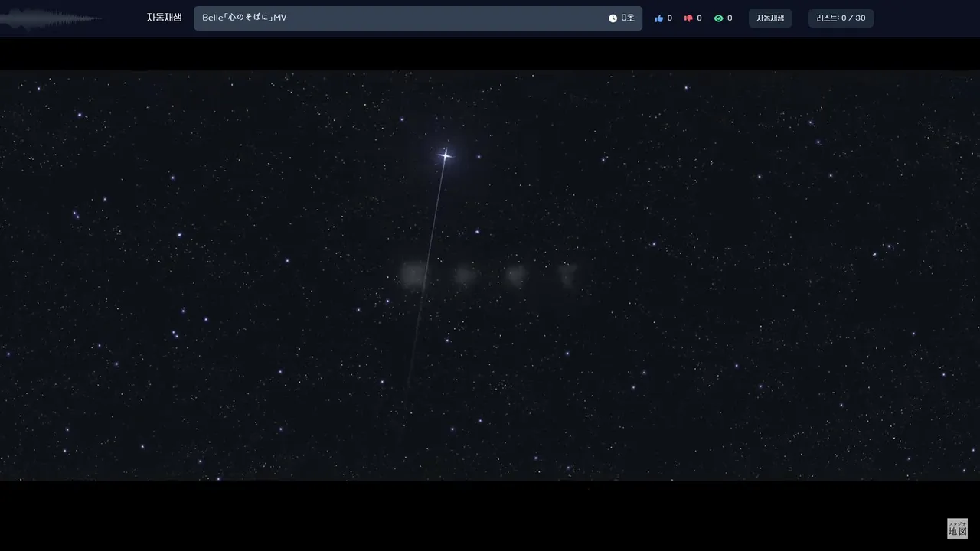Image resolution: width=980 pixels, height=551 pixels.
Task: Click the blue thumbs-up like icon
Action: click(658, 18)
